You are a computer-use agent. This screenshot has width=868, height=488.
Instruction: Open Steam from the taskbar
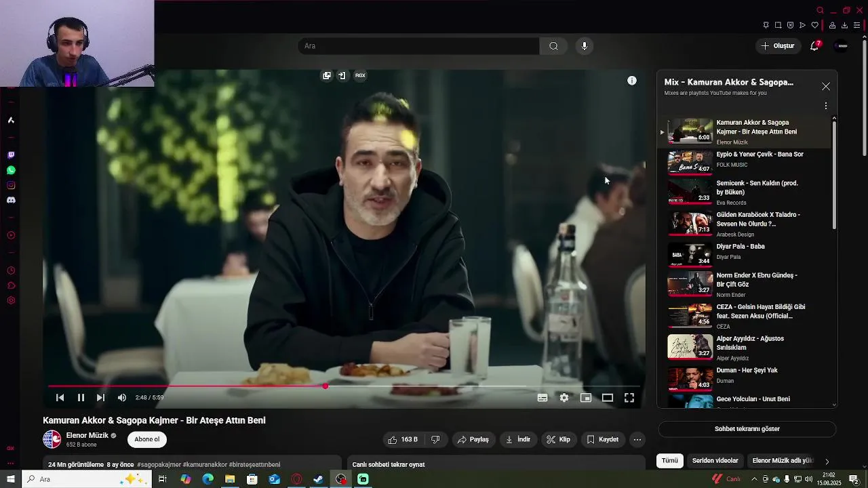coord(318,479)
